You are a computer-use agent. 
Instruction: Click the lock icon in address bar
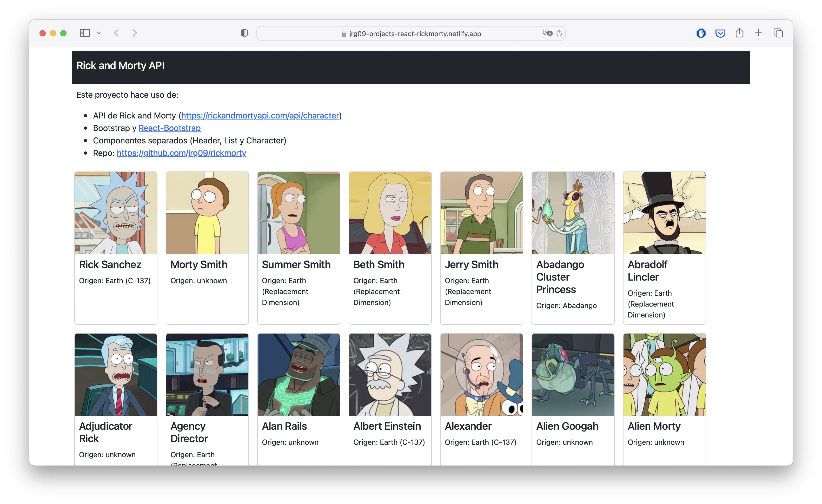344,34
